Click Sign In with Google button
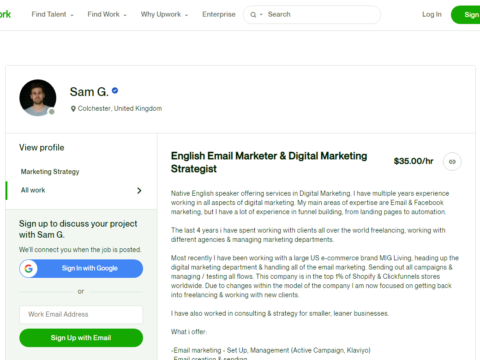 click(x=81, y=268)
